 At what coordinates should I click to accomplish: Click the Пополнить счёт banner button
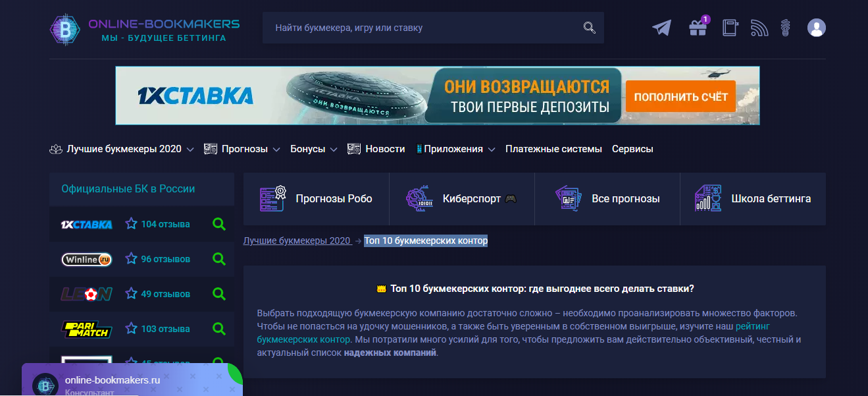[681, 96]
